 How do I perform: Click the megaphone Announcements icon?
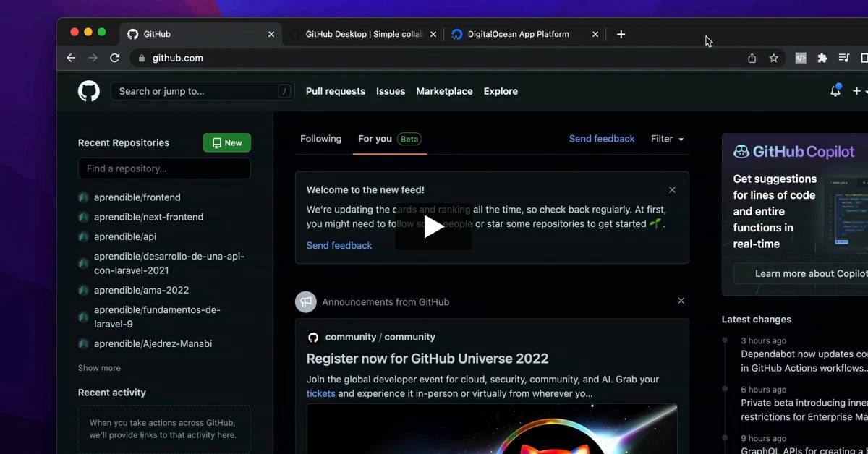(x=306, y=301)
